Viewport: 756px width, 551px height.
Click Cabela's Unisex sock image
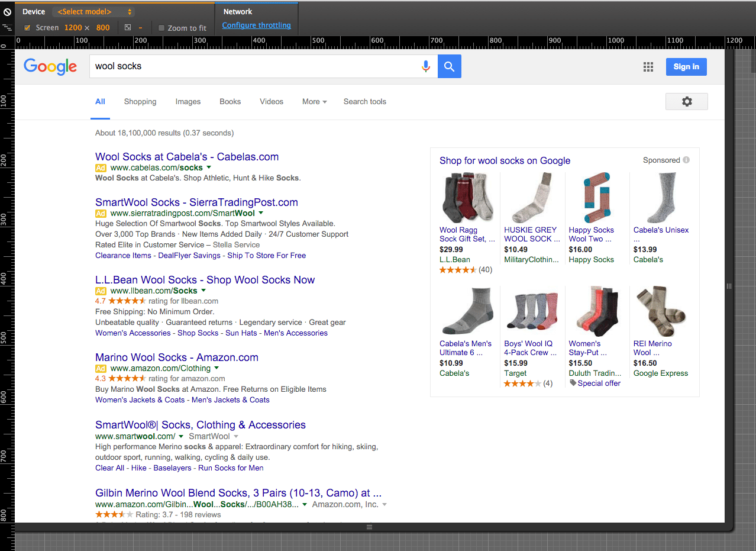tap(661, 198)
